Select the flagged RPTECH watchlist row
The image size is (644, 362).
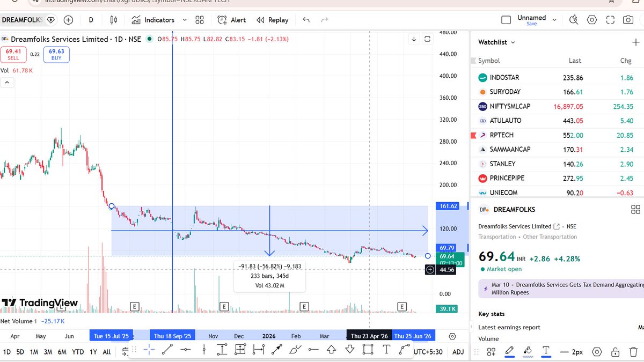pos(558,135)
